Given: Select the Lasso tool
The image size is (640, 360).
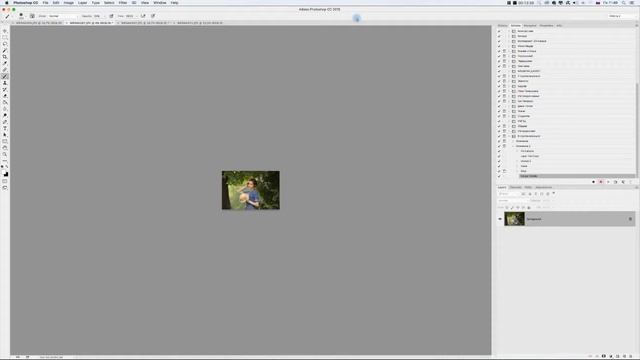Looking at the screenshot, I should click(x=5, y=44).
